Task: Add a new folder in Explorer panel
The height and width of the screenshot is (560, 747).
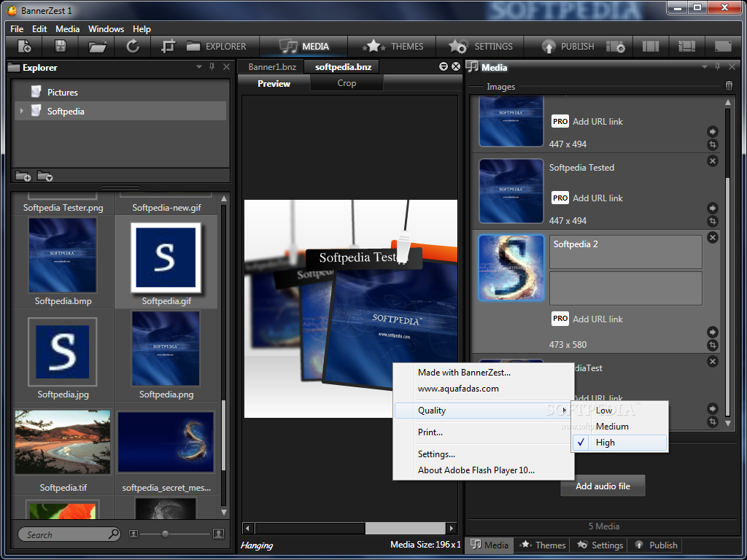Action: click(x=23, y=176)
